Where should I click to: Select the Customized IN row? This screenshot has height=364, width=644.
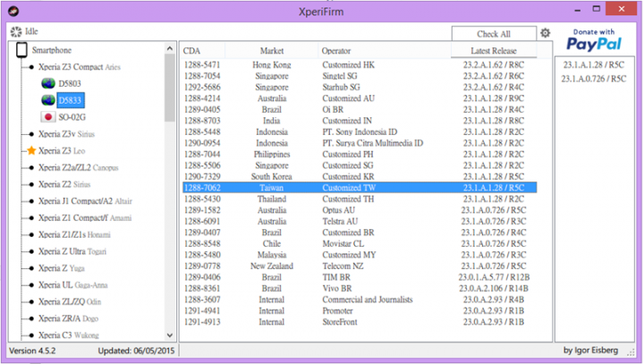pos(360,121)
